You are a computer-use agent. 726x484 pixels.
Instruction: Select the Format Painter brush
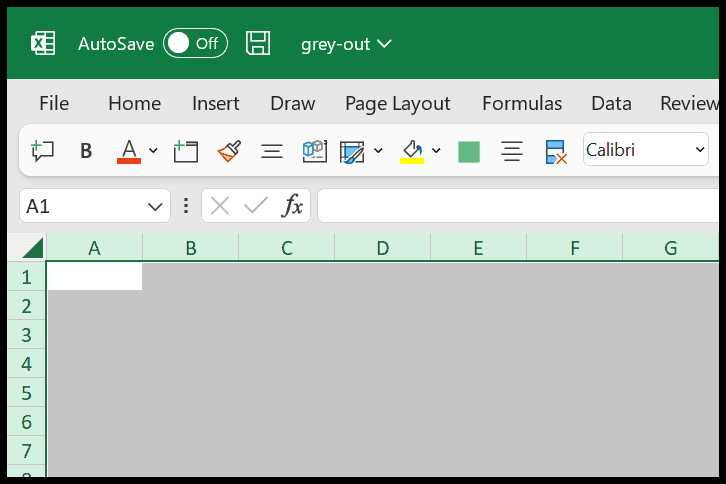click(229, 151)
